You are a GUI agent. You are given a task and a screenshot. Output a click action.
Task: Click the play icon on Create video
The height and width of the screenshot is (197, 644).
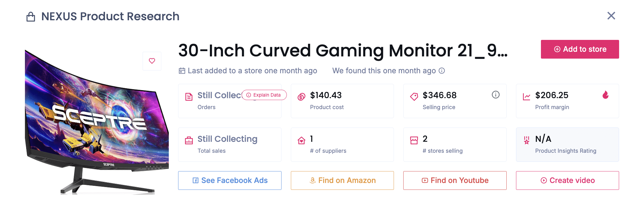point(544,180)
